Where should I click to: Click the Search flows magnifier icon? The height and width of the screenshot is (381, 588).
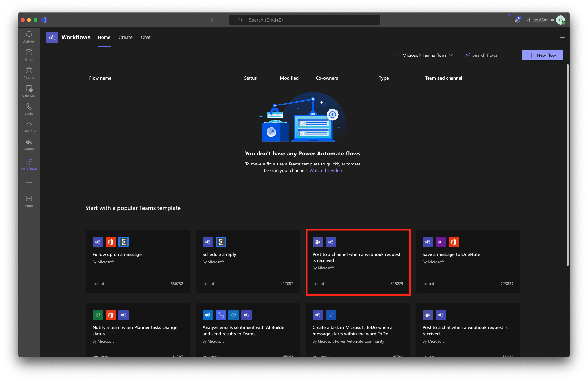point(467,55)
